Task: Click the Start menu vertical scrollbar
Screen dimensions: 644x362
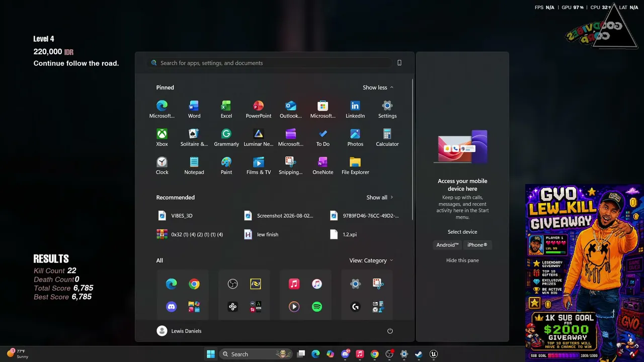Action: (413, 148)
